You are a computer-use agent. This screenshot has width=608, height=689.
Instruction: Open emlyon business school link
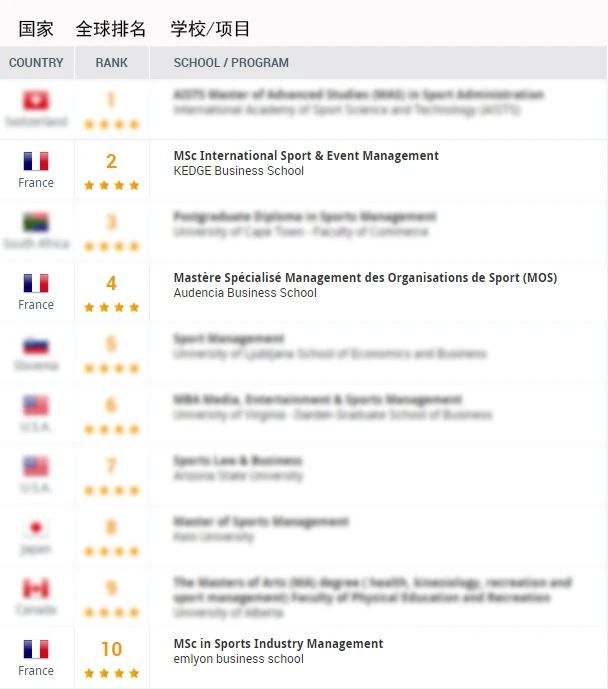[x=239, y=659]
